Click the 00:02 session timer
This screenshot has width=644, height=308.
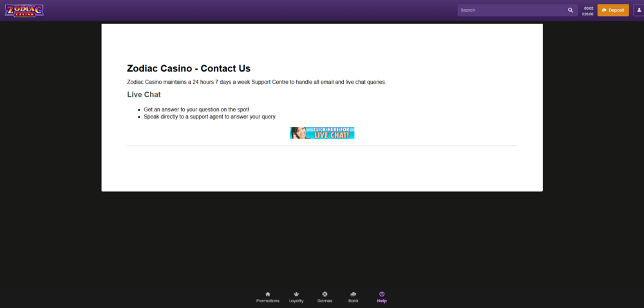[589, 8]
